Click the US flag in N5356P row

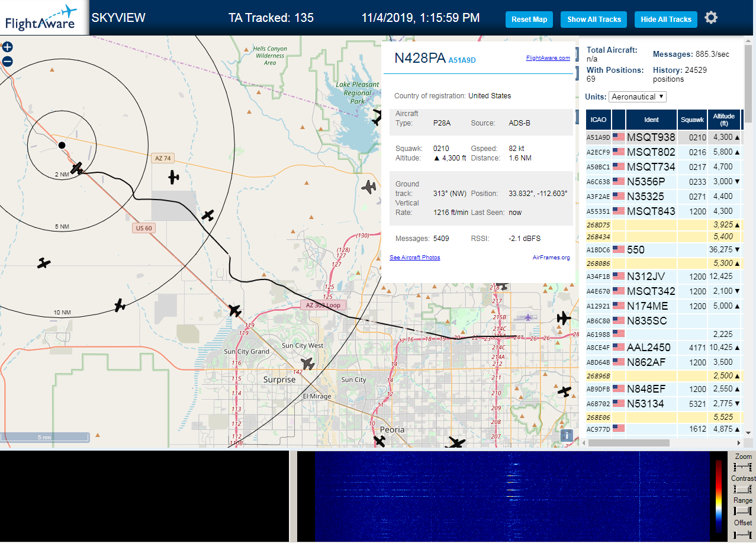pyautogui.click(x=619, y=181)
